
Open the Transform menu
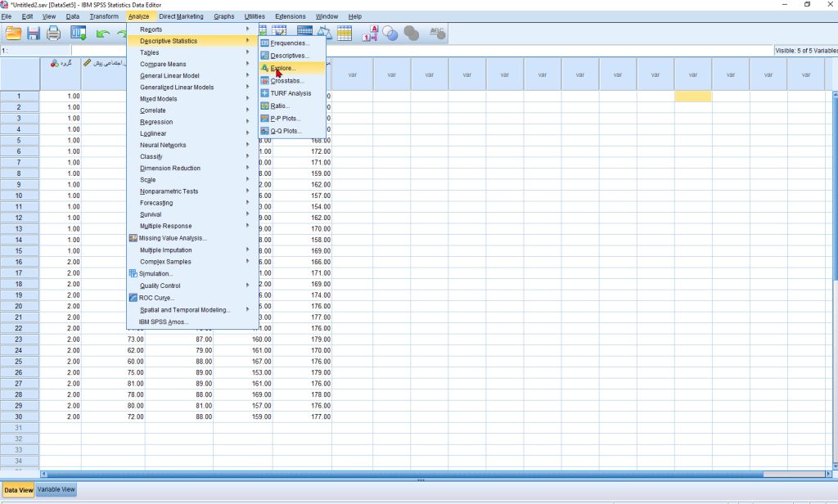104,16
